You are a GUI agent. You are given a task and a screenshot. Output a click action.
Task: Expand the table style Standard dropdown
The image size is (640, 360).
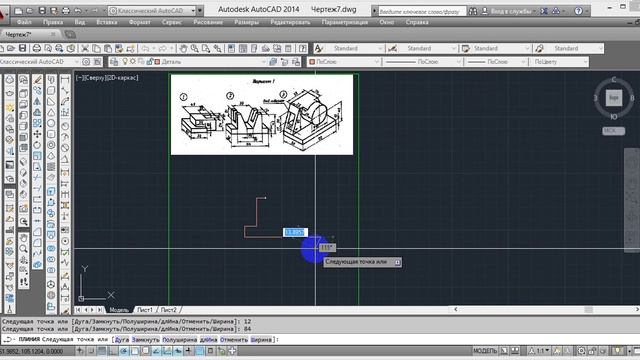[x=527, y=49]
